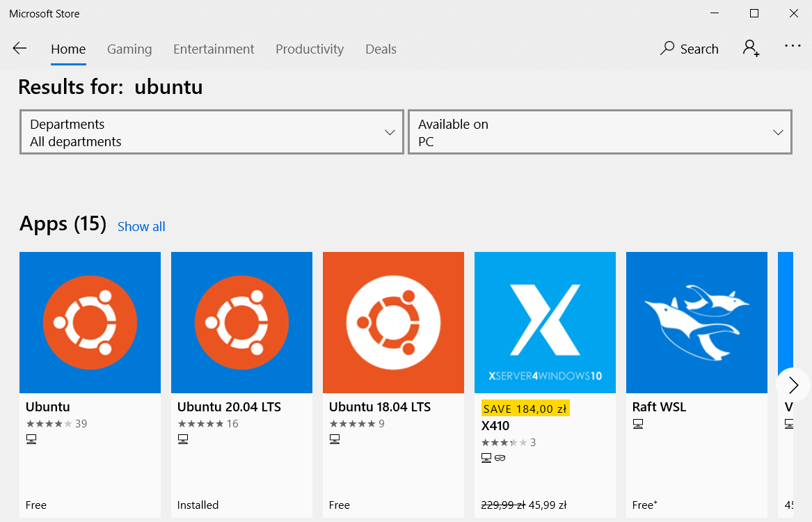Image resolution: width=812 pixels, height=522 pixels.
Task: Click the Ubuntu 39-rating stars
Action: pos(49,424)
